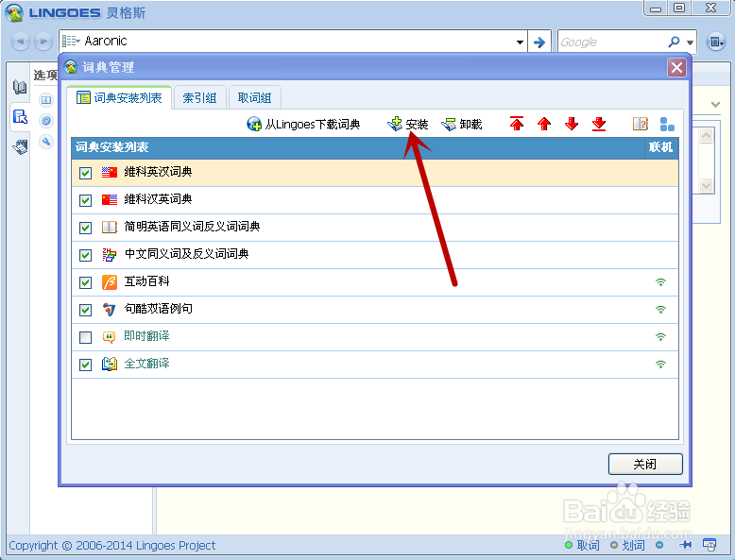Click online wifi indicator for 全文翻译
Viewport: 735px width, 560px height.
coord(660,365)
